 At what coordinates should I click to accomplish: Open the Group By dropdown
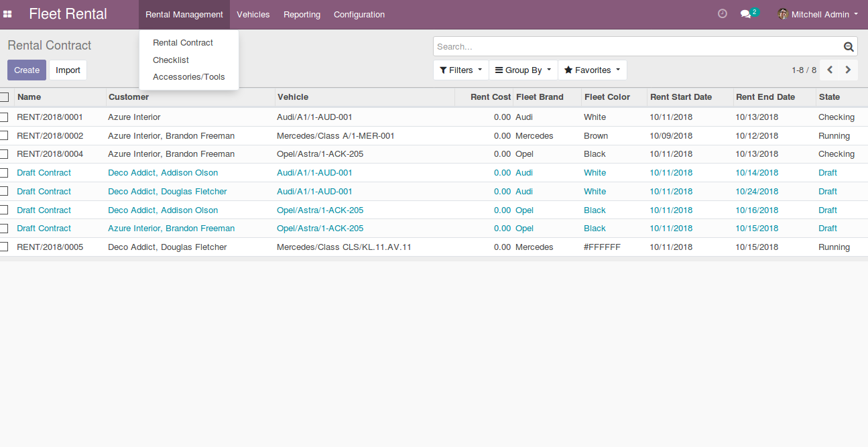pos(523,70)
